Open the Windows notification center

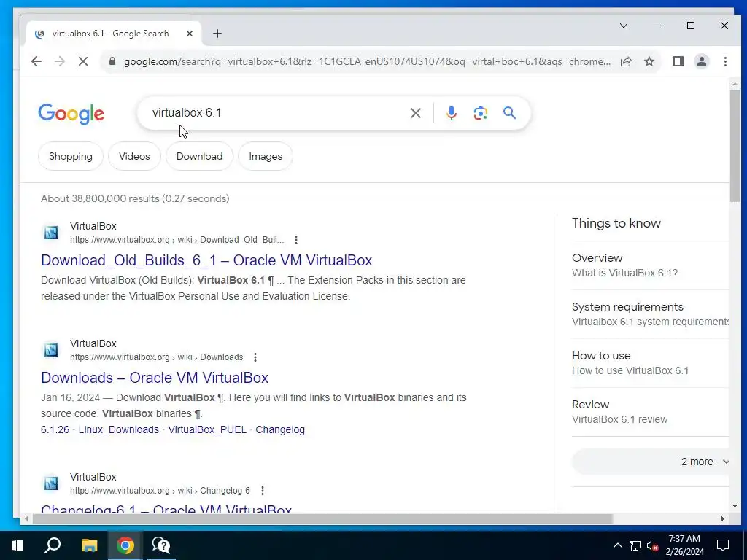723,545
